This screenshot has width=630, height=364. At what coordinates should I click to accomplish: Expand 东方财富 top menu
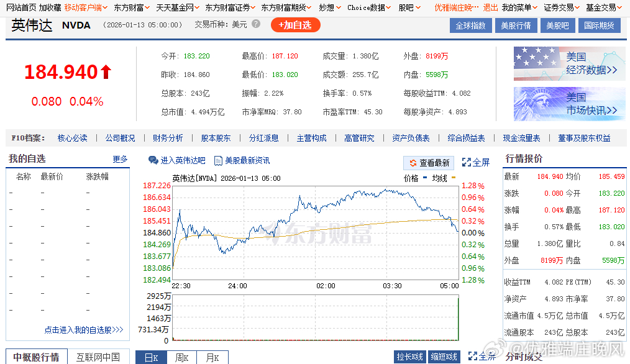tap(132, 7)
